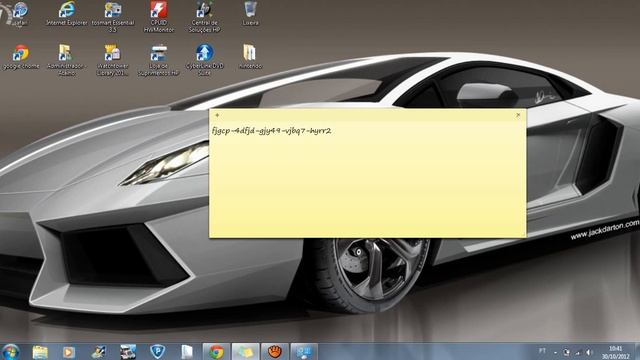Open the blue shield P taskbar app

pos(157,352)
